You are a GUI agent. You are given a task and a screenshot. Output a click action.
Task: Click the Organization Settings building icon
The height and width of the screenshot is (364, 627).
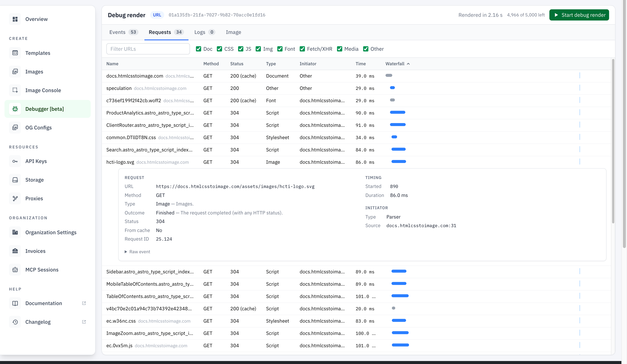pyautogui.click(x=15, y=233)
